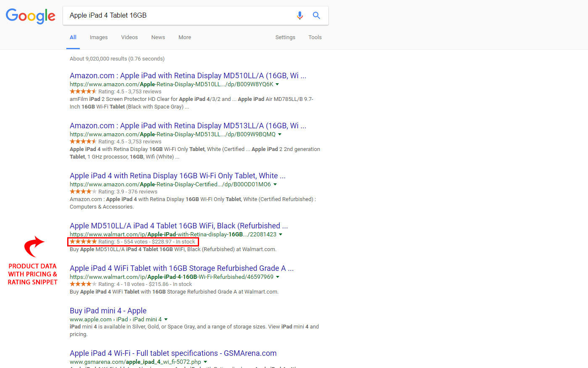588x368 pixels.
Task: Expand dropdown arrow next to apple.com iPad mini 4 URL
Action: pos(166,320)
